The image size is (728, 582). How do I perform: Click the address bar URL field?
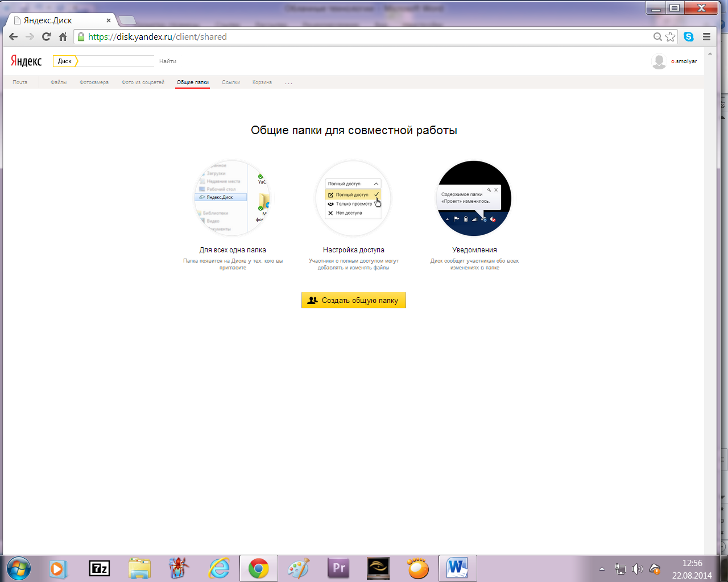[x=364, y=36]
